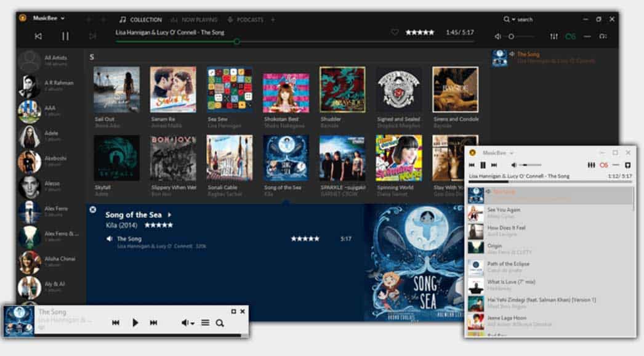This screenshot has height=356, width=644.
Task: Select artist A R Rahman
Action: coord(50,86)
